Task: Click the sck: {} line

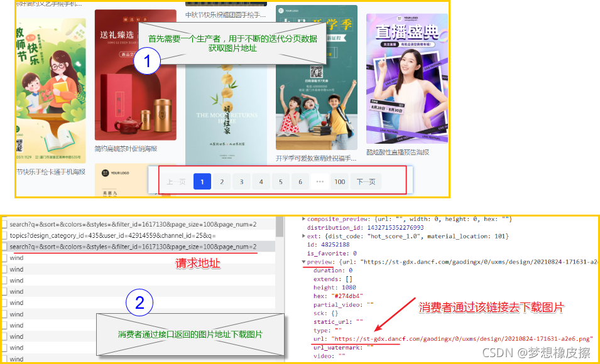Action: (x=325, y=313)
